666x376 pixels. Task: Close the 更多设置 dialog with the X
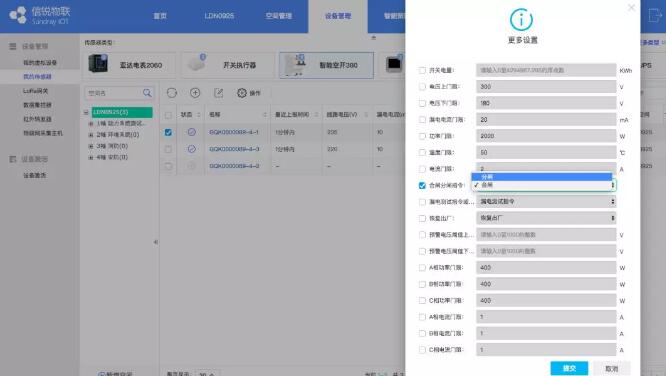tap(631, 8)
